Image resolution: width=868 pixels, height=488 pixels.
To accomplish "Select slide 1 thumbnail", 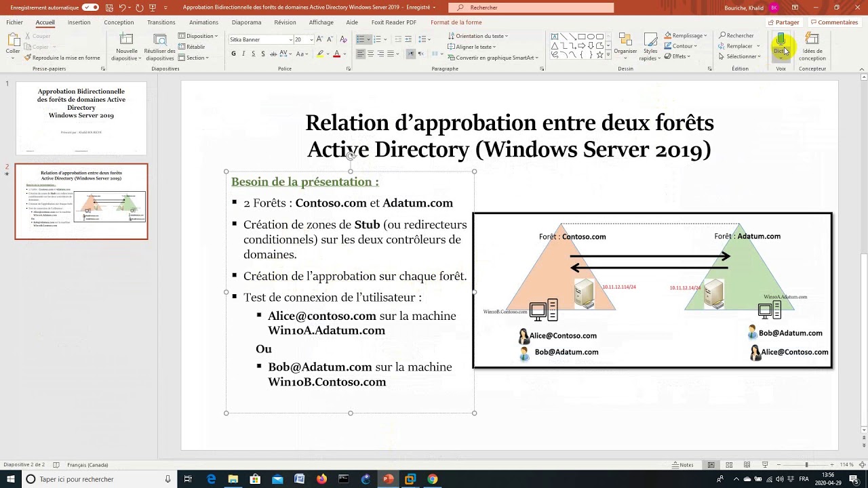I will (x=81, y=119).
